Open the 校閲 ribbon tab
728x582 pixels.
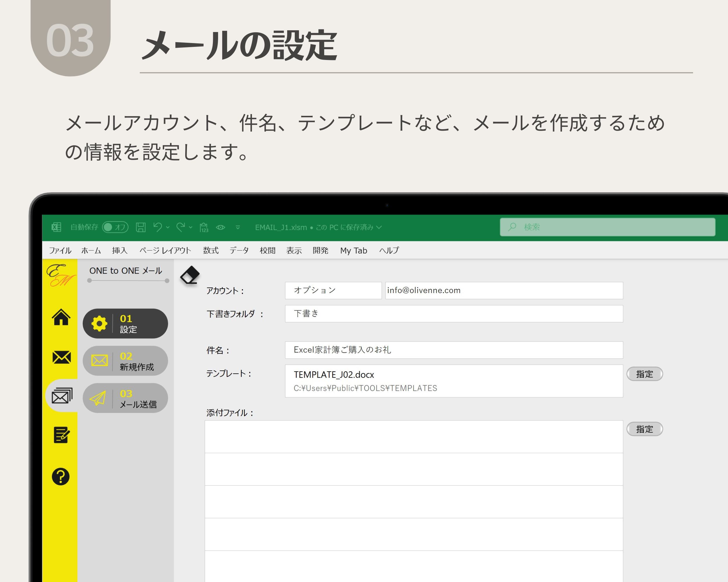[x=267, y=250]
